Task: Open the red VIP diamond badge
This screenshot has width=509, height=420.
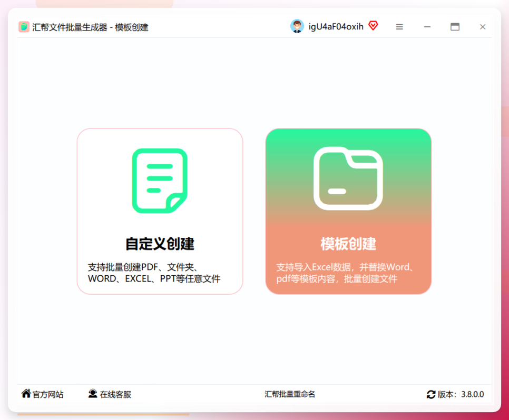Action: click(373, 26)
